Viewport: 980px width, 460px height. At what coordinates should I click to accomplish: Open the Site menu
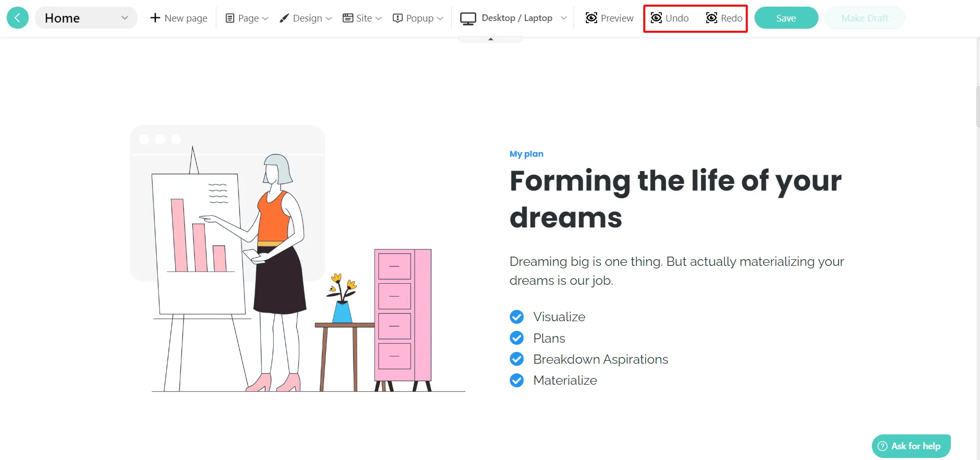pos(362,18)
